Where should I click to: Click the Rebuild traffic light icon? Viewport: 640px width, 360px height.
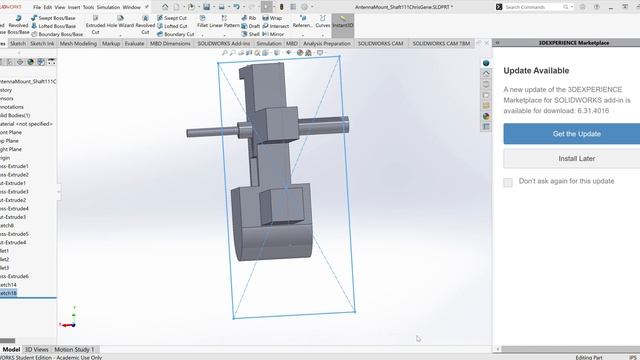tap(282, 7)
